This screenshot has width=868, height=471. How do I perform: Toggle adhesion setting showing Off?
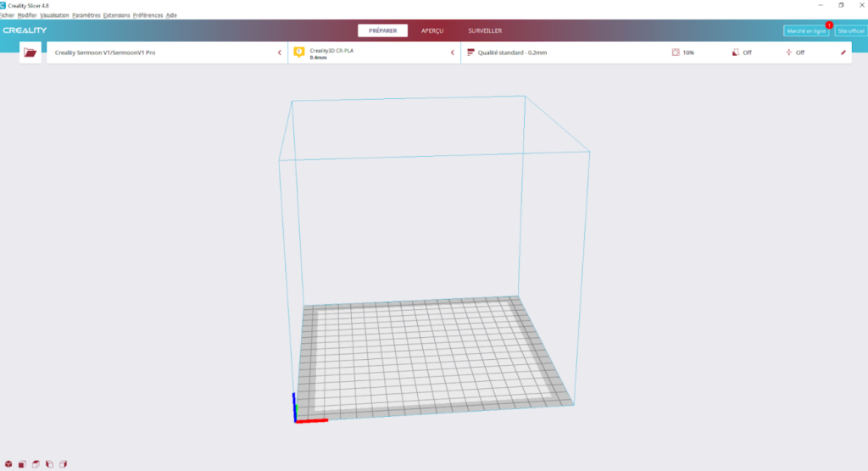[789, 53]
